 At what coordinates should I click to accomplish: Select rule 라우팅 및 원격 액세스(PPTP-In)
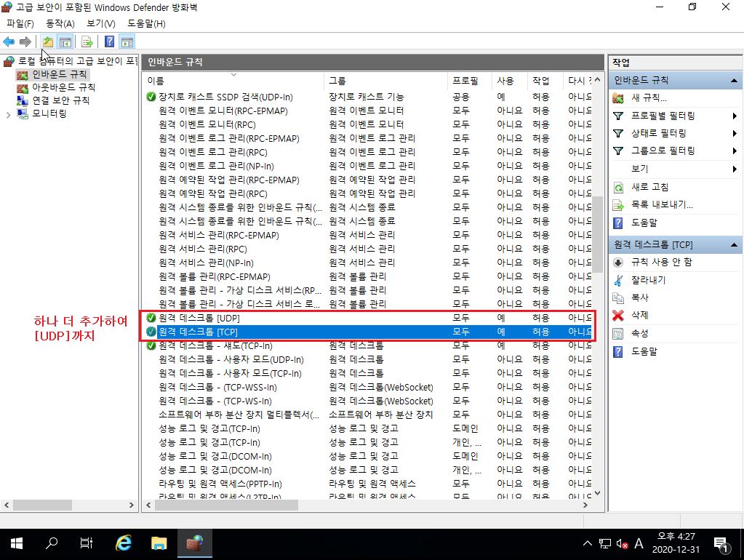click(368, 484)
